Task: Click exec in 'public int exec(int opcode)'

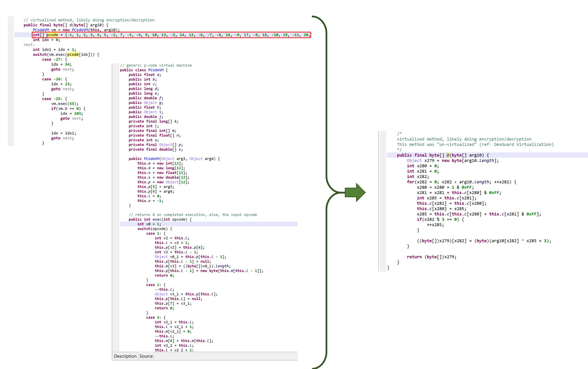Action: [157, 219]
